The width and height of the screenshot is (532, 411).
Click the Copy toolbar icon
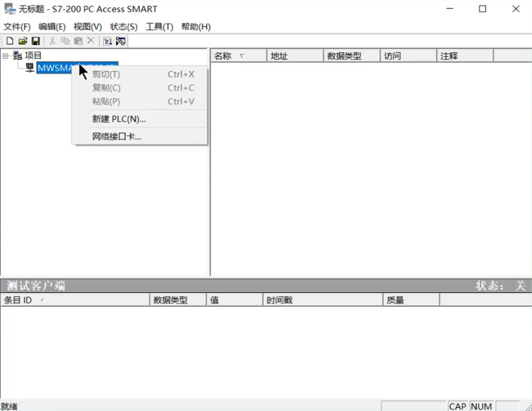click(x=65, y=41)
